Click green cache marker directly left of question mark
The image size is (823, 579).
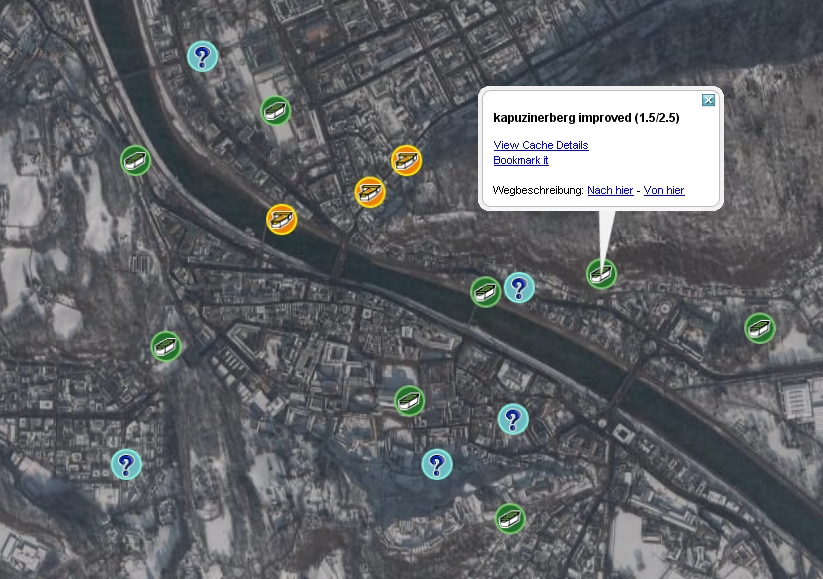pyautogui.click(x=485, y=292)
